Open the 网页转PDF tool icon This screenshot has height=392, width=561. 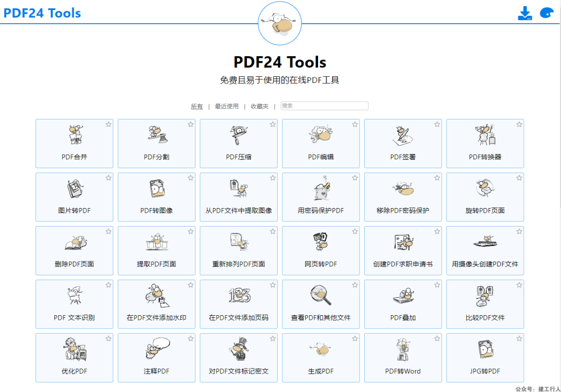pyautogui.click(x=320, y=242)
